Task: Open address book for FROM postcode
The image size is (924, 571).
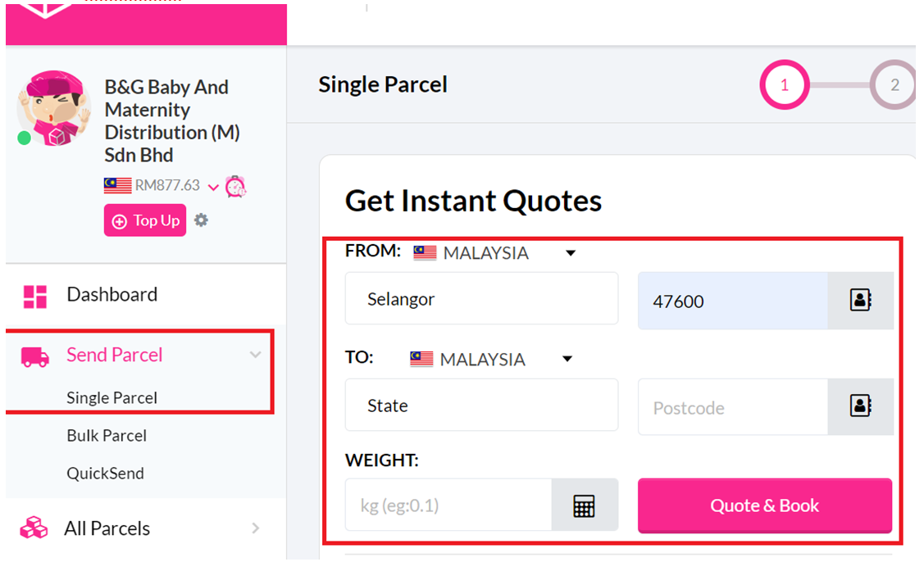Action: (860, 300)
